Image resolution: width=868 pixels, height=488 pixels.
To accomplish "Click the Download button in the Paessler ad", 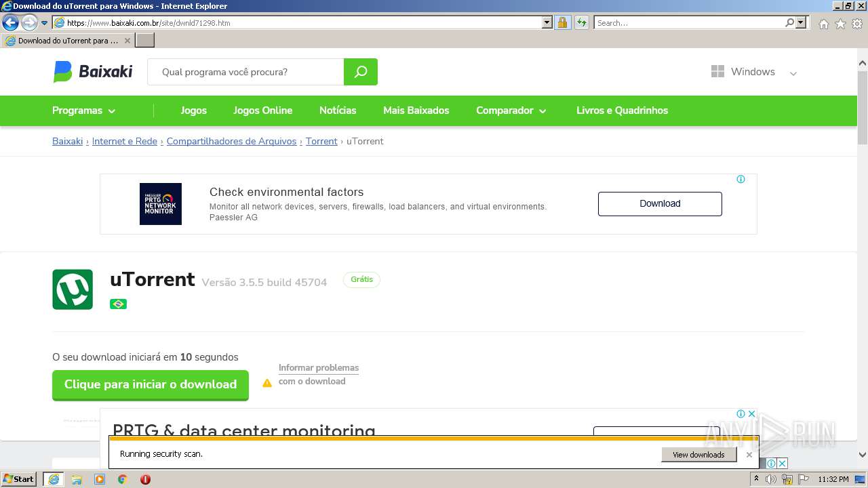I will (x=660, y=203).
